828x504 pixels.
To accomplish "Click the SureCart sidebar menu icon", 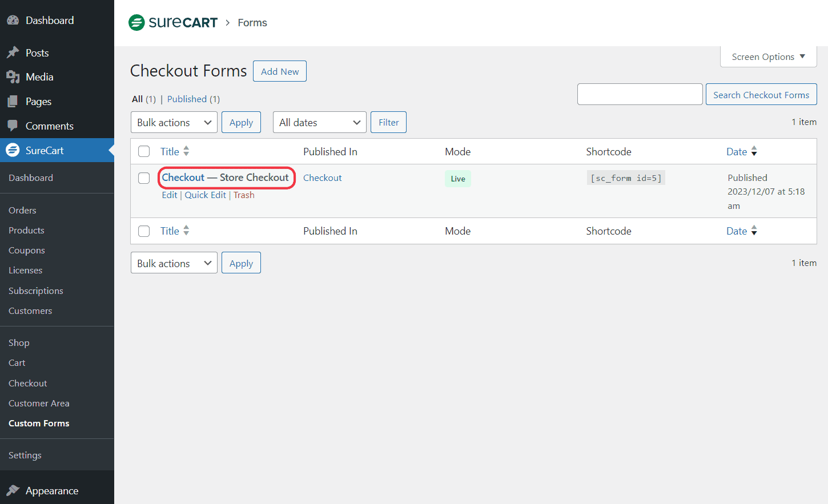I will (x=13, y=151).
